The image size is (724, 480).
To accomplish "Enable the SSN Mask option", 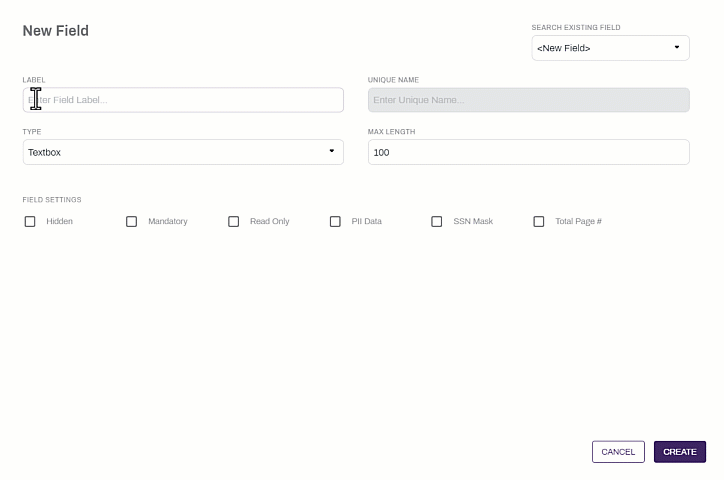I will pyautogui.click(x=437, y=222).
